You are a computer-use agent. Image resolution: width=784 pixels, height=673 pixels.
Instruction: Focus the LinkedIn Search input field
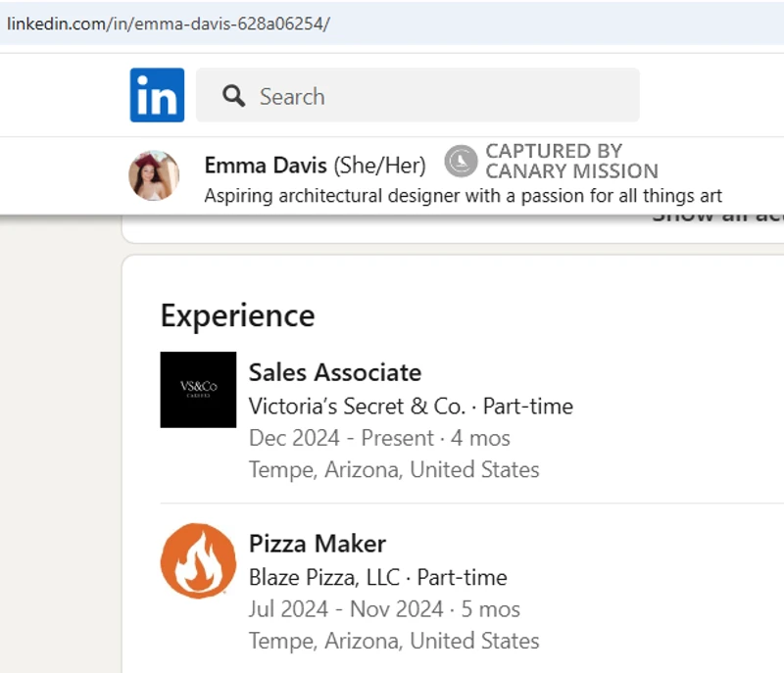coord(431,96)
